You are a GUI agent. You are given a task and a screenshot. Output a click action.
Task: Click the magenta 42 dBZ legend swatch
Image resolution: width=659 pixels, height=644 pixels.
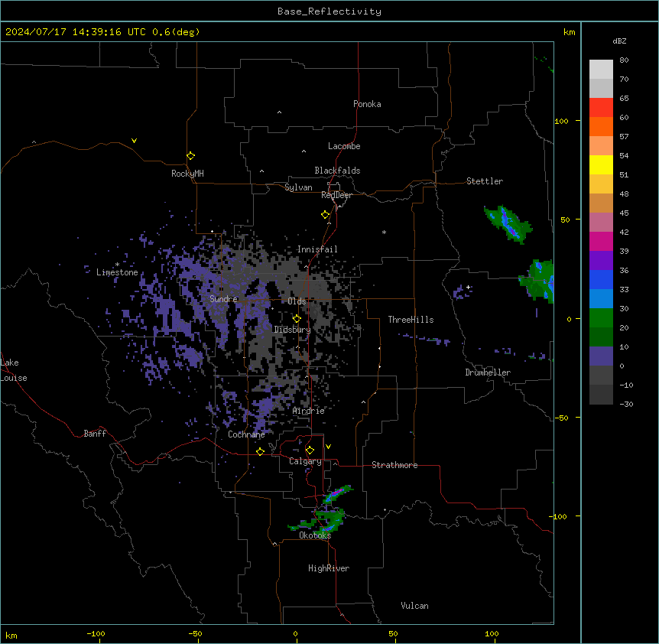click(601, 241)
